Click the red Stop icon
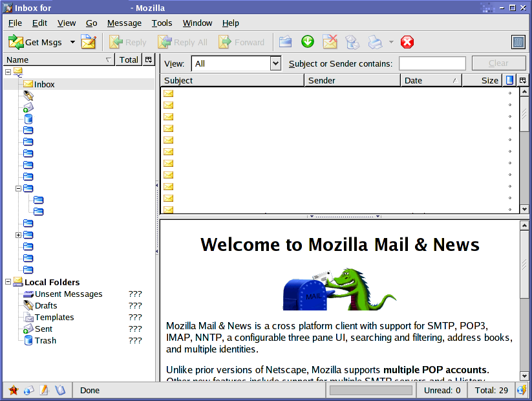 click(x=407, y=42)
